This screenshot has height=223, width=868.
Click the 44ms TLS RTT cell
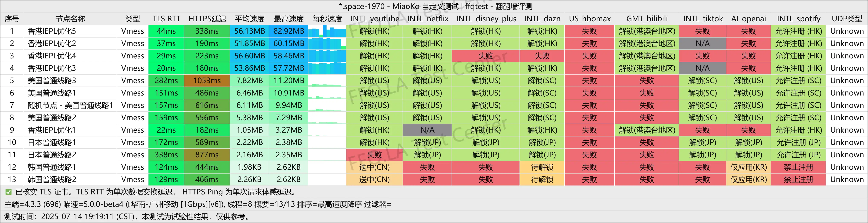pyautogui.click(x=166, y=31)
